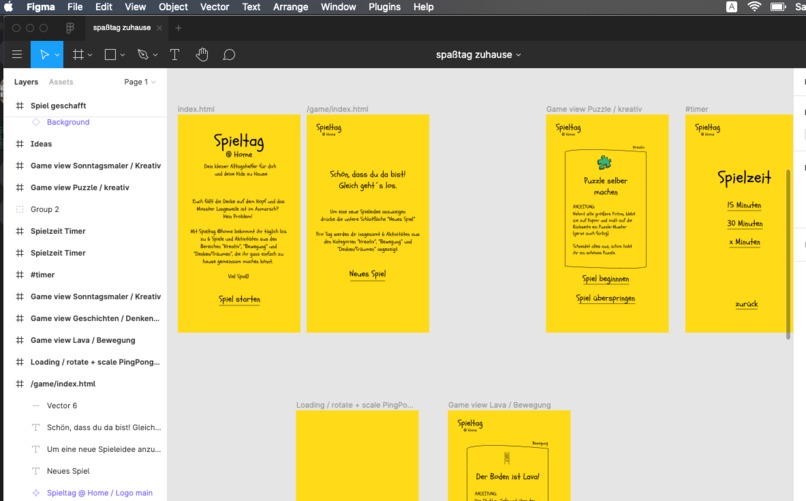This screenshot has height=501, width=806.
Task: Select the Move tool arrow
Action: coord(44,54)
